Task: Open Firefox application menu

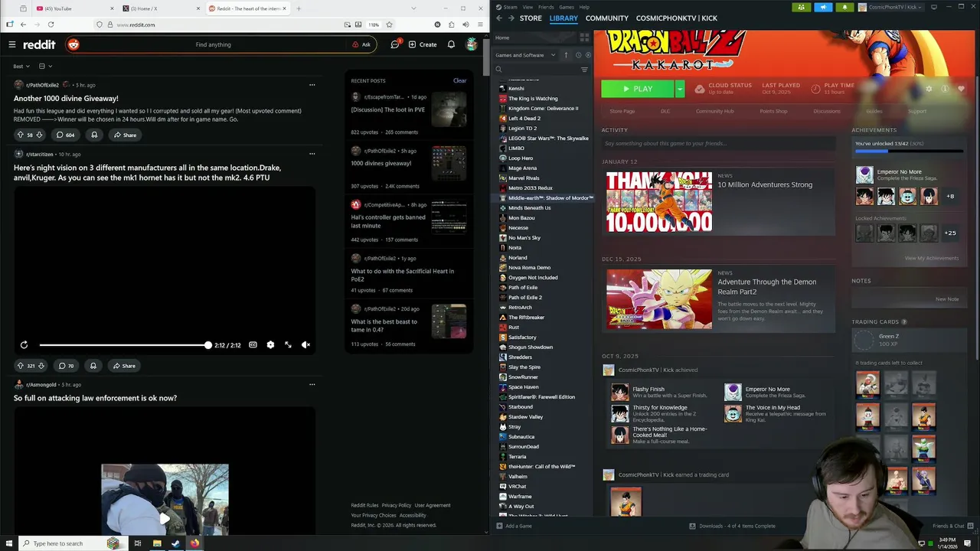Action: pos(479,24)
